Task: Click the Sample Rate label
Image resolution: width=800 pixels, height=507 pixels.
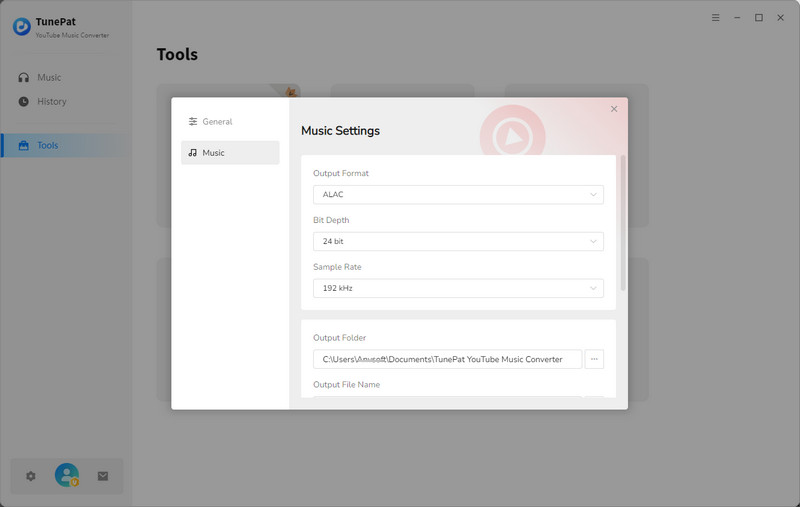Action: (337, 267)
